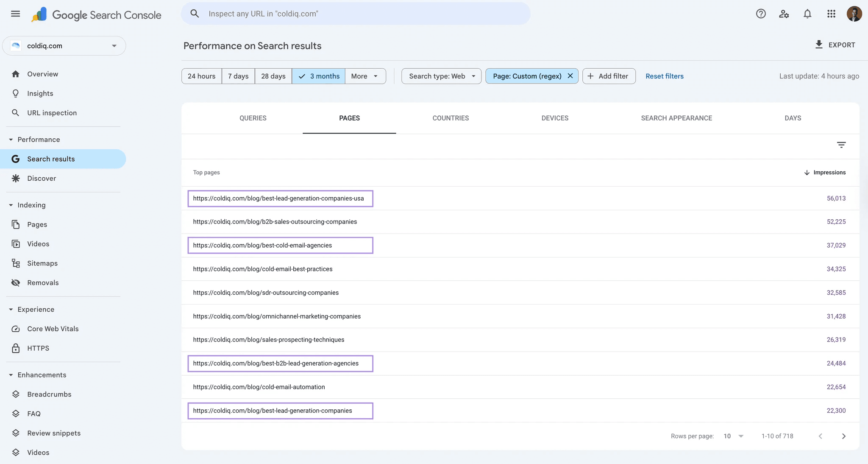Select the 28 days date range
868x464 pixels.
[x=273, y=76]
